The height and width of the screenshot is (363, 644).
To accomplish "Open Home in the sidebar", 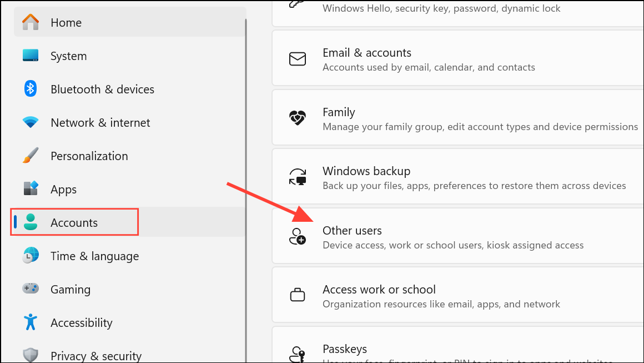I will [x=130, y=22].
